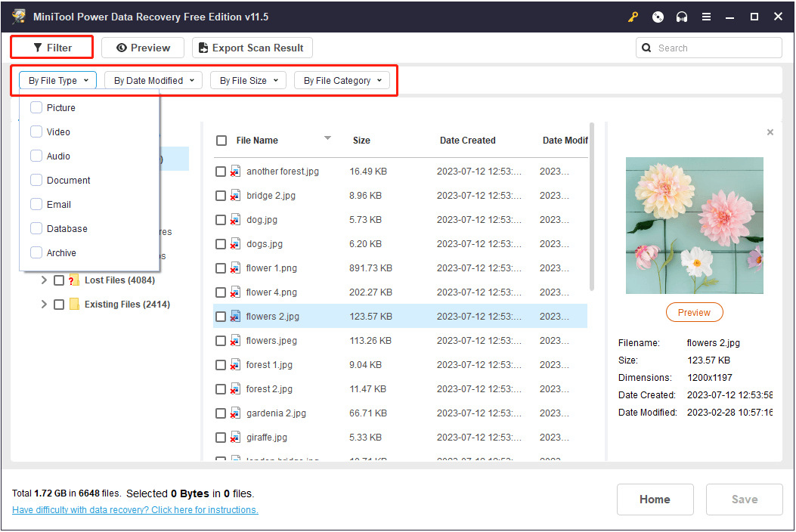This screenshot has width=796, height=532.
Task: Enable the Audio file type filter
Action: coord(36,156)
